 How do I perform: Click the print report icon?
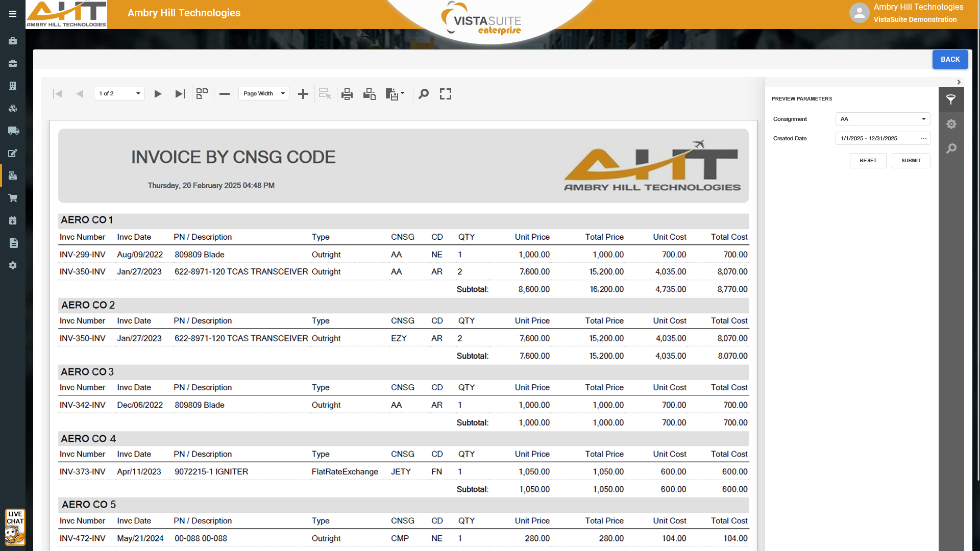[x=347, y=94]
